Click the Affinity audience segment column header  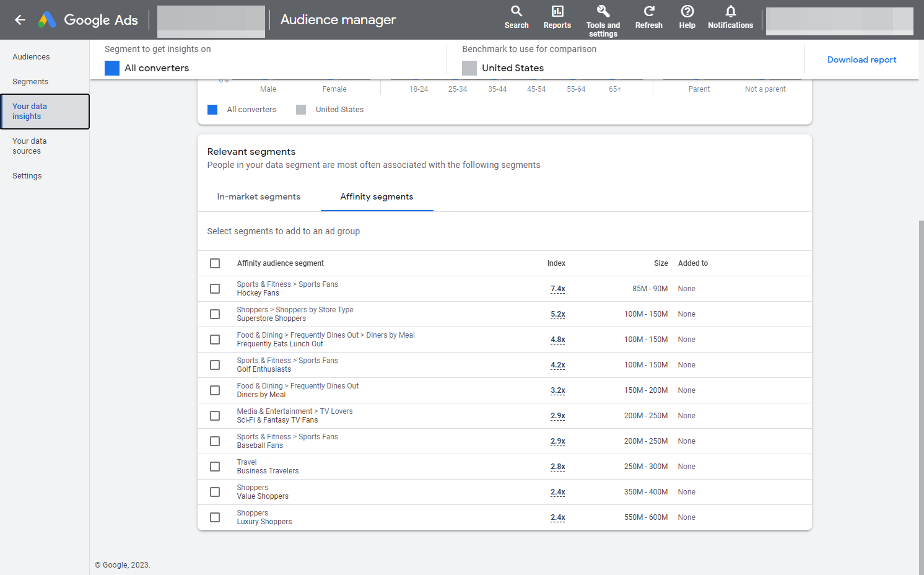[281, 263]
